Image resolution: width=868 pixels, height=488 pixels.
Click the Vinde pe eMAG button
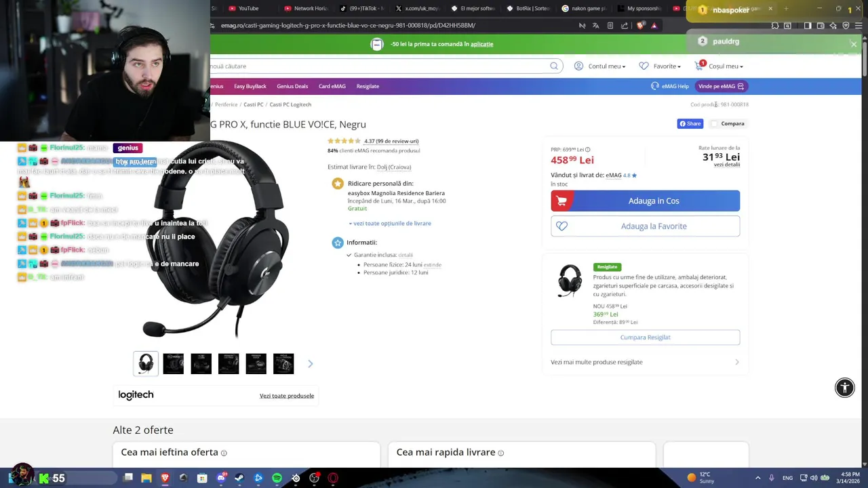pyautogui.click(x=721, y=86)
